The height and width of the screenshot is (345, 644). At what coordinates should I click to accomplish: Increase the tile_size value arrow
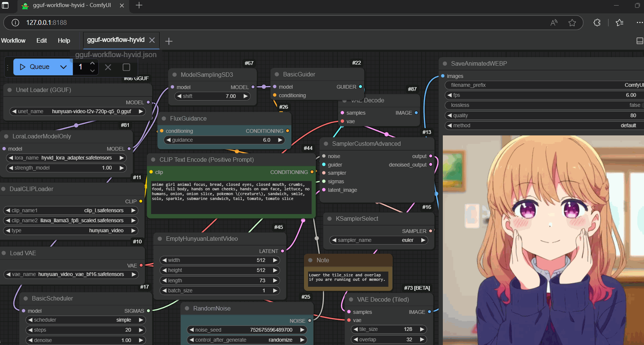click(422, 329)
